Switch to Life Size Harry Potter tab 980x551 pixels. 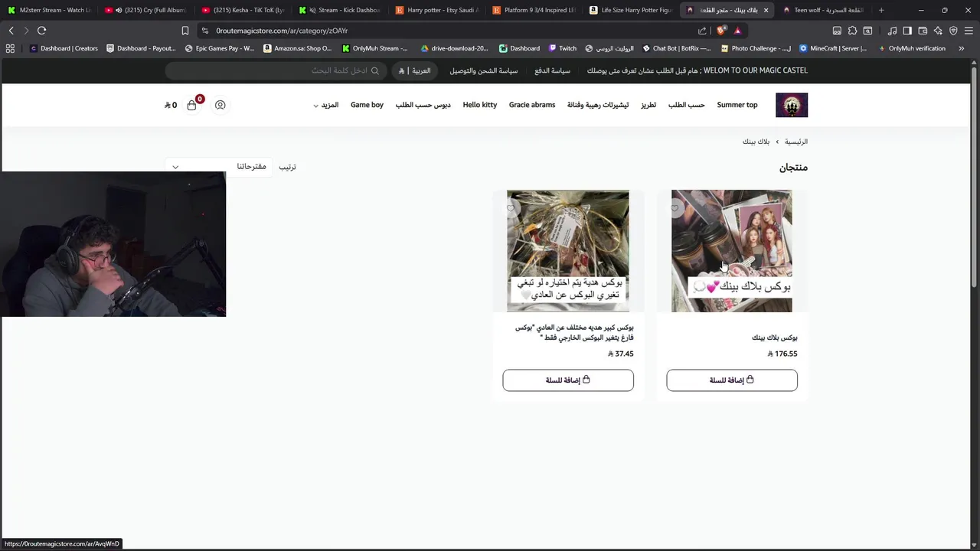632,10
